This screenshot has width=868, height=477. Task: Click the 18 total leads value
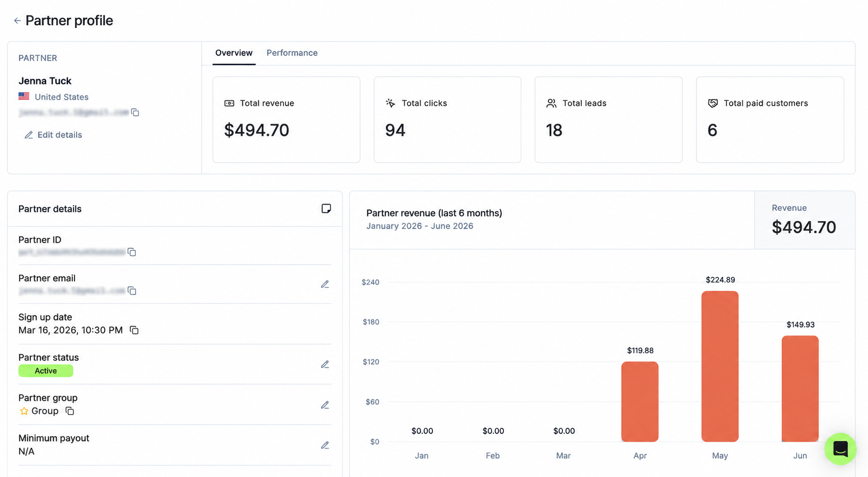[554, 130]
